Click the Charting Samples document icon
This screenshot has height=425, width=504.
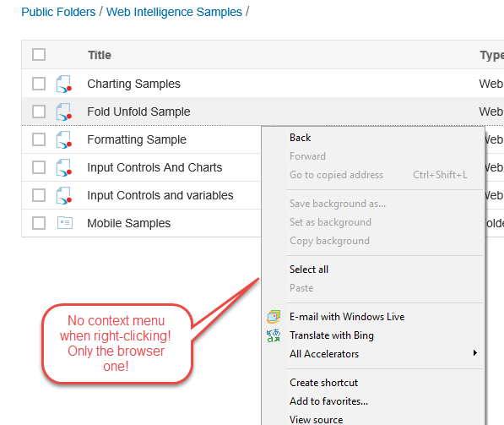64,84
